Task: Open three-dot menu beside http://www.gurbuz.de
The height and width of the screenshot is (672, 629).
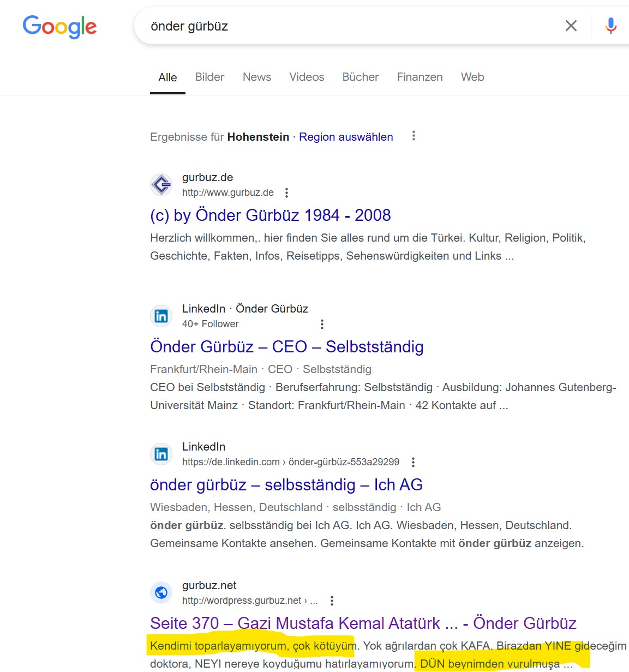Action: (286, 193)
